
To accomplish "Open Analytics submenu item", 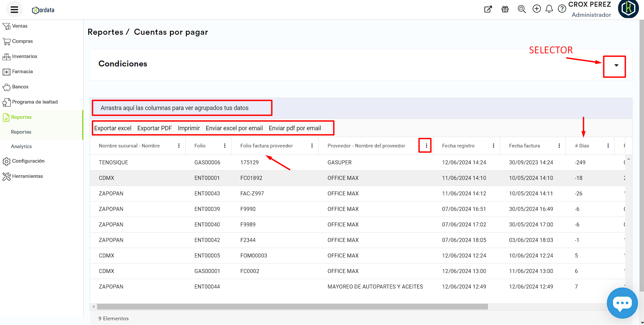I will pyautogui.click(x=21, y=146).
